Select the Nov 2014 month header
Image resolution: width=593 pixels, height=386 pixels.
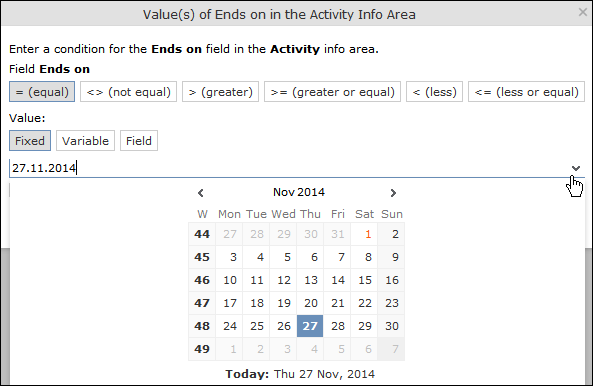tap(299, 192)
